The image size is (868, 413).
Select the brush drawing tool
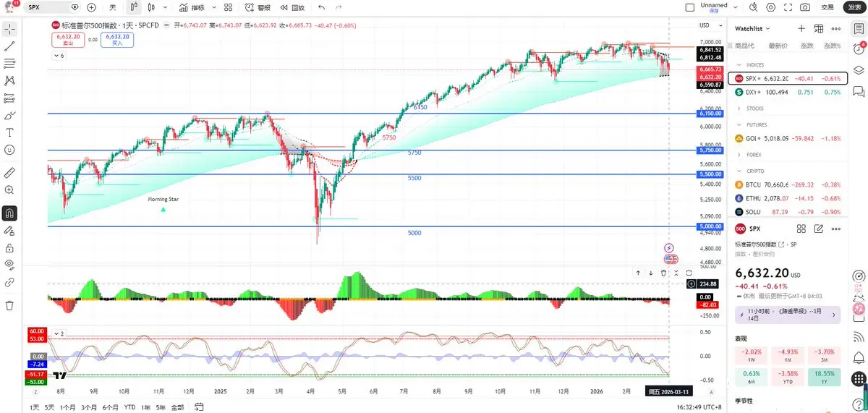[9, 115]
